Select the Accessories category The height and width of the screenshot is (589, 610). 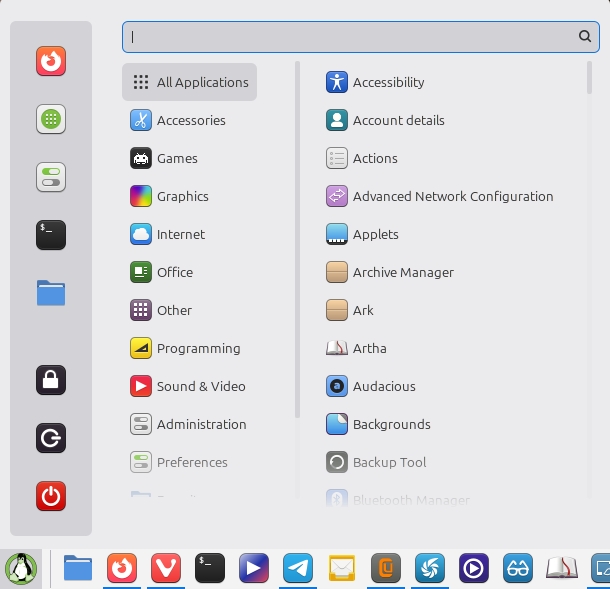tap(189, 120)
